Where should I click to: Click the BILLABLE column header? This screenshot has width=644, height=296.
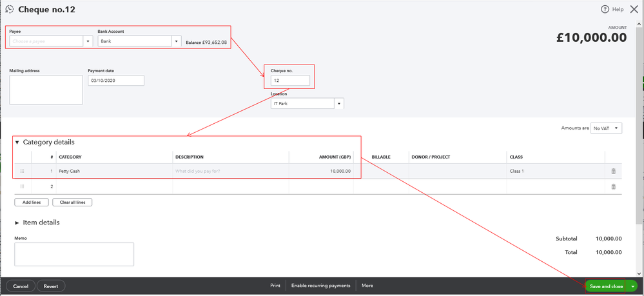click(381, 157)
